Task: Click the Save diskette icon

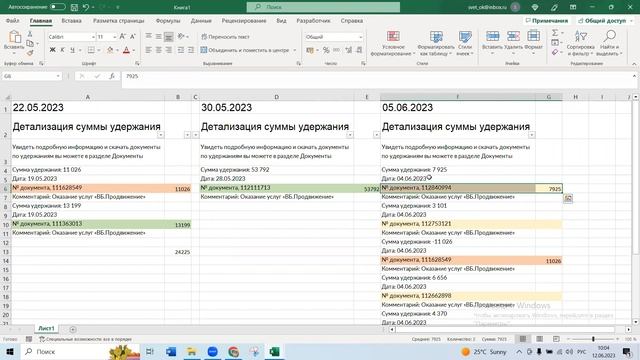Action: (74, 7)
